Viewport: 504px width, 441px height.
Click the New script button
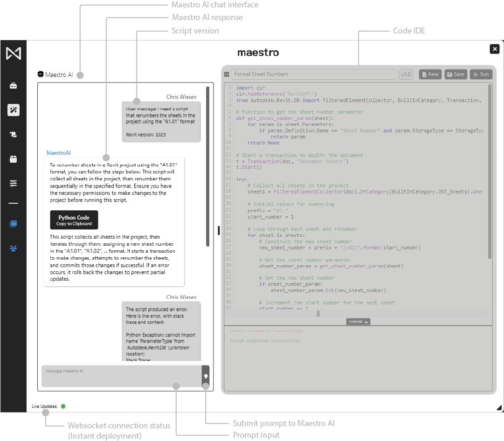tap(429, 74)
